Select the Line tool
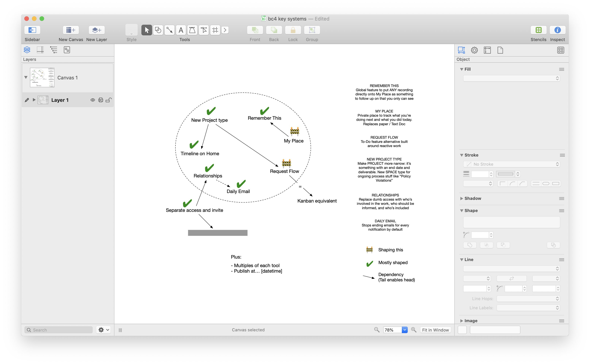 coord(170,30)
